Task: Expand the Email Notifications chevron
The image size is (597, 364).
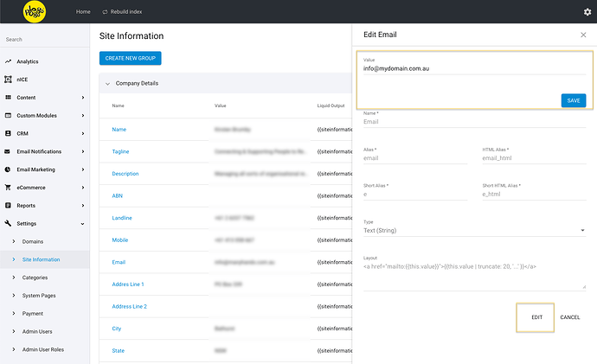Action: coord(82,151)
